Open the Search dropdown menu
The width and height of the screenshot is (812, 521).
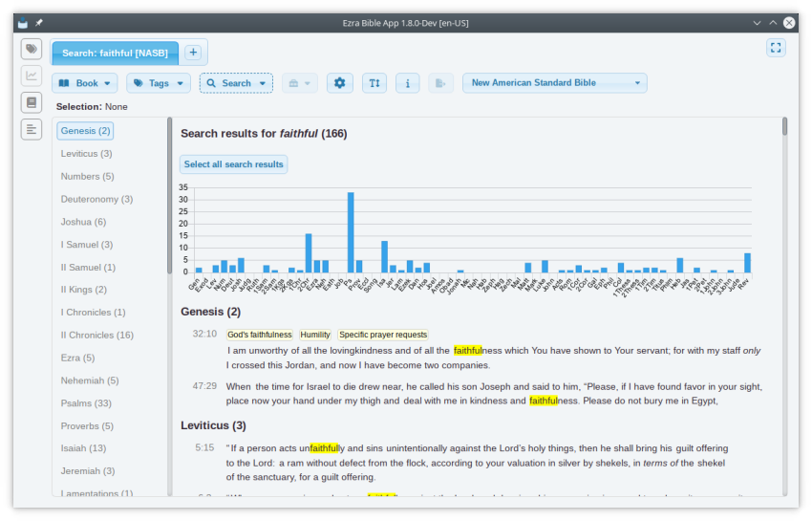(236, 83)
